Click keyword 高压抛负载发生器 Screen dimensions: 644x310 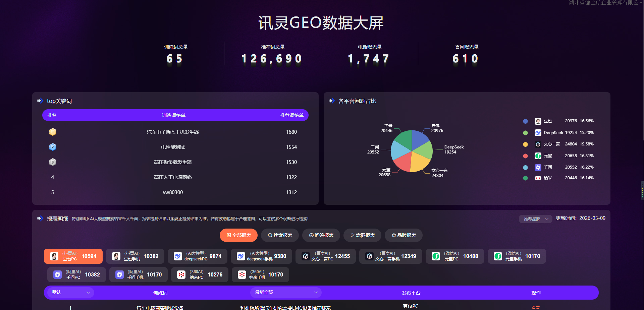pyautogui.click(x=173, y=162)
